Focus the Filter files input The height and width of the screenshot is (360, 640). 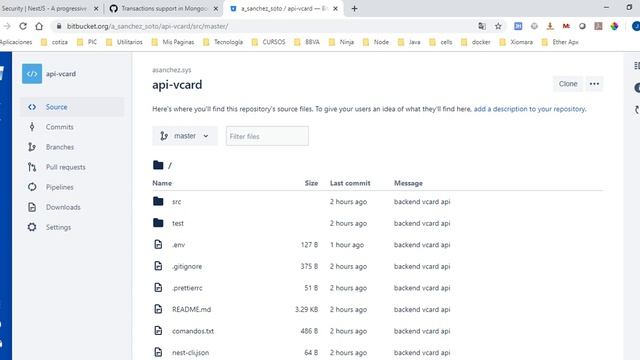pyautogui.click(x=267, y=136)
